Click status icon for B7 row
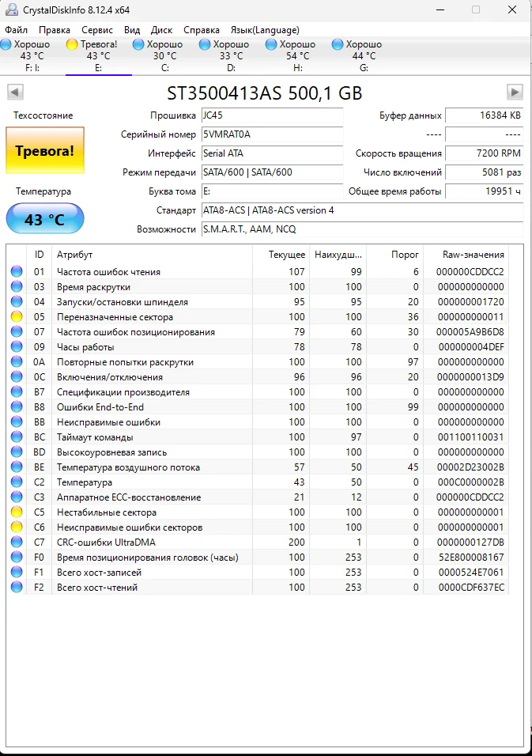This screenshot has height=756, width=532. pos(17,392)
